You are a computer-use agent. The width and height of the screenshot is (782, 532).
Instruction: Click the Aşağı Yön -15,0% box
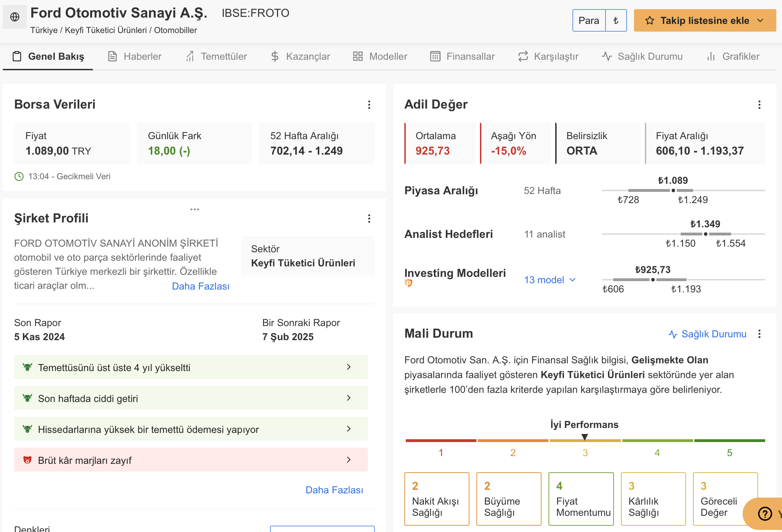(515, 143)
